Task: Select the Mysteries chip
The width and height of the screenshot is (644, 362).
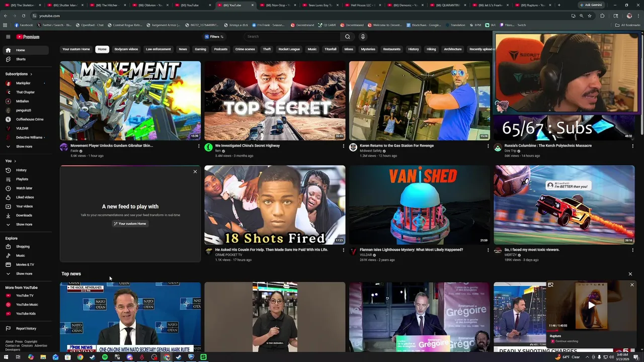Action: (368, 49)
